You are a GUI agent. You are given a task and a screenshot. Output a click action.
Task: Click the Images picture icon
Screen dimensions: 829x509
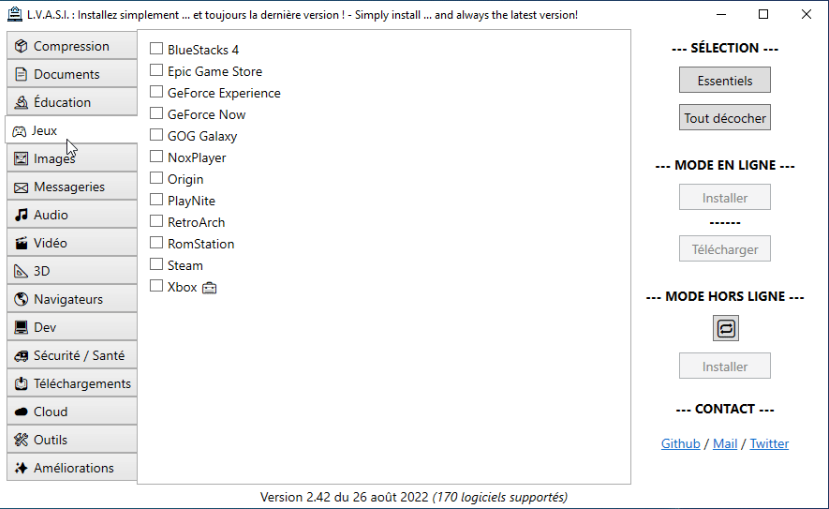pyautogui.click(x=21, y=159)
